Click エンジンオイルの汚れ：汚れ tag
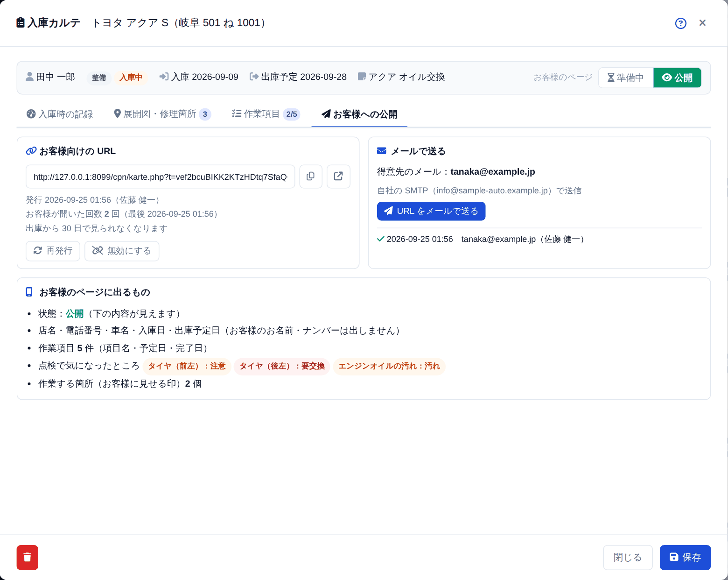The width and height of the screenshot is (728, 580). [389, 366]
